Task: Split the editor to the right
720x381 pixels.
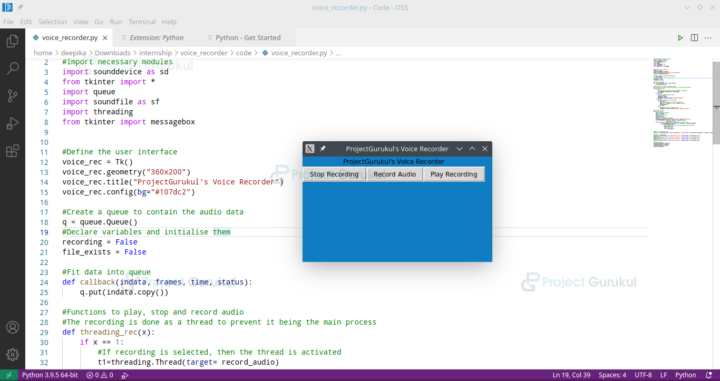Action: (x=694, y=38)
